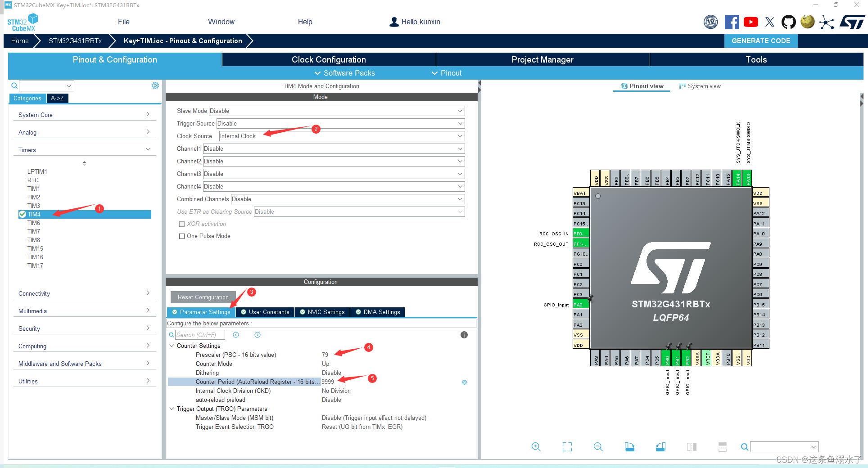The image size is (868, 468).
Task: Open the Help menu
Action: coord(305,22)
